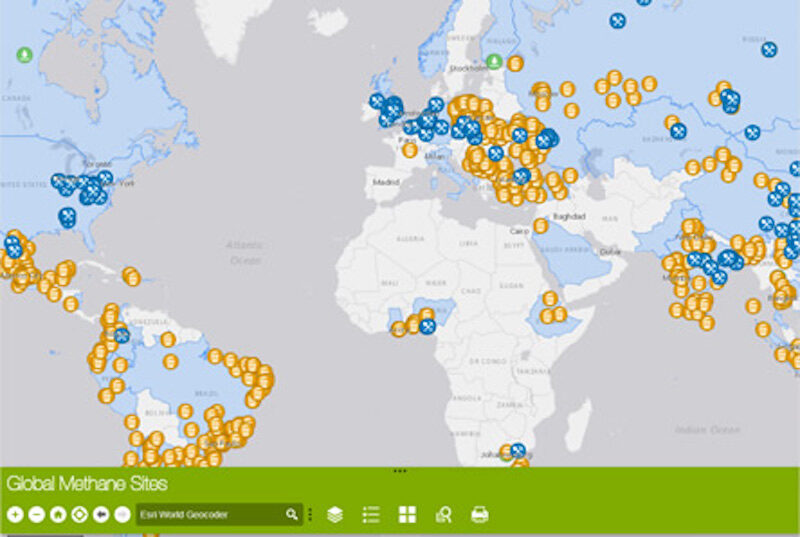Select the blue marker in southeastern United States
This screenshot has height=537, width=800.
point(67,217)
